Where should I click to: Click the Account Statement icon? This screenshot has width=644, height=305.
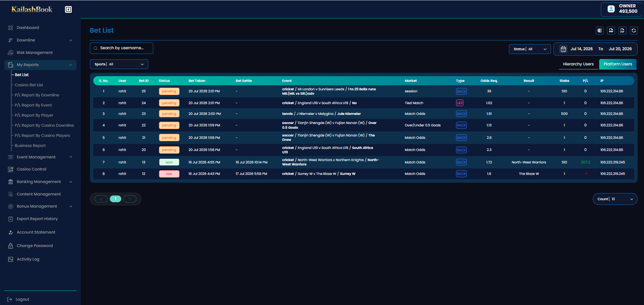click(10, 232)
